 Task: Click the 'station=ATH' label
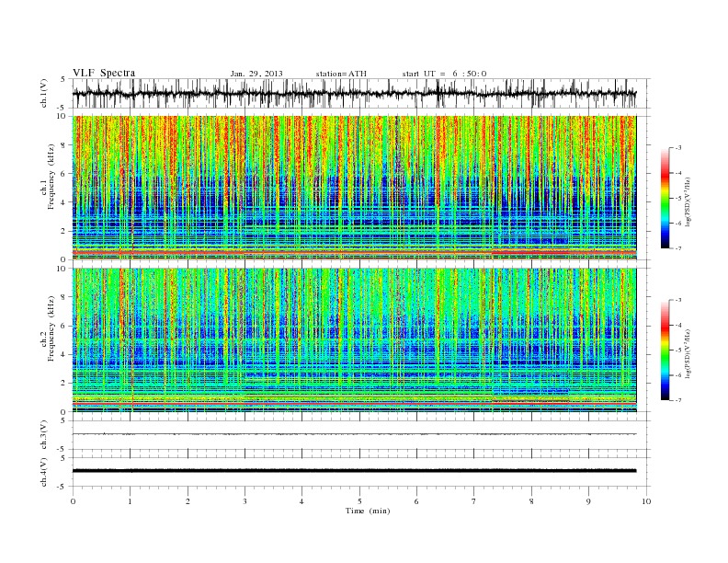[341, 74]
